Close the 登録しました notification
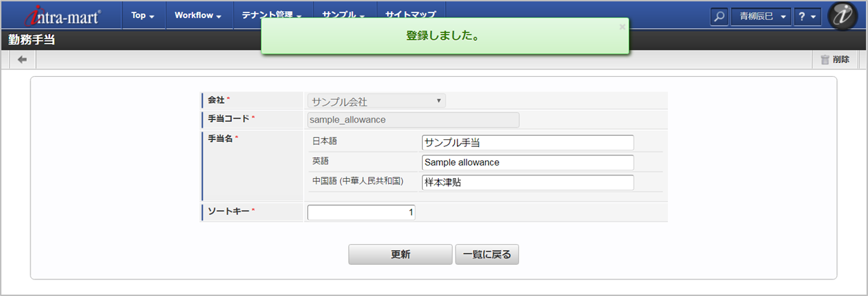 click(622, 26)
